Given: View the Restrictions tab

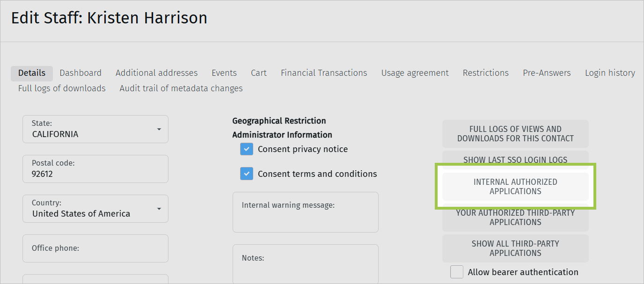Looking at the screenshot, I should [485, 73].
